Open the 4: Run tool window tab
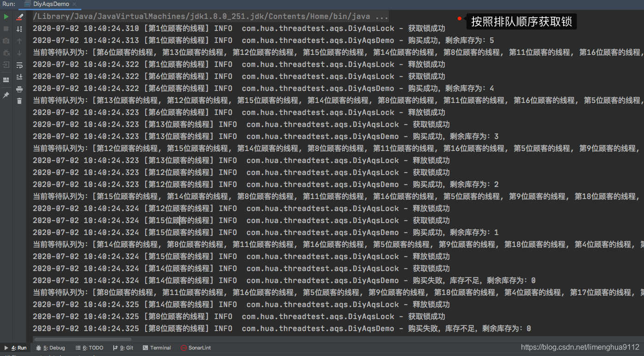Viewport: 644px width, 356px height. click(15, 348)
